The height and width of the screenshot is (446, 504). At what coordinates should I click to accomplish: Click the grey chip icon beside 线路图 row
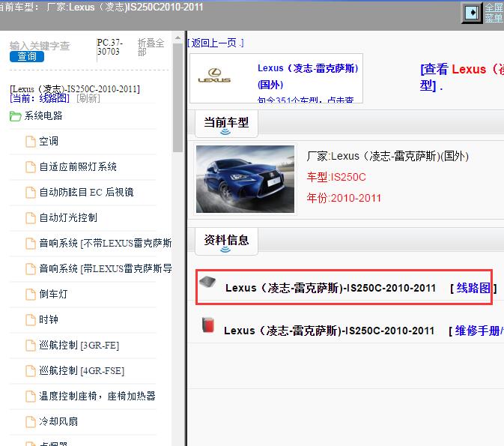click(x=207, y=282)
